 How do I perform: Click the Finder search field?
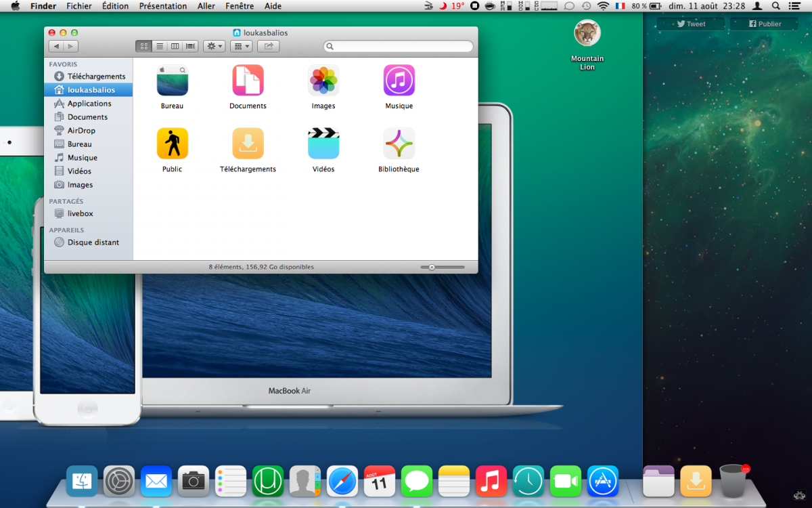(x=398, y=47)
